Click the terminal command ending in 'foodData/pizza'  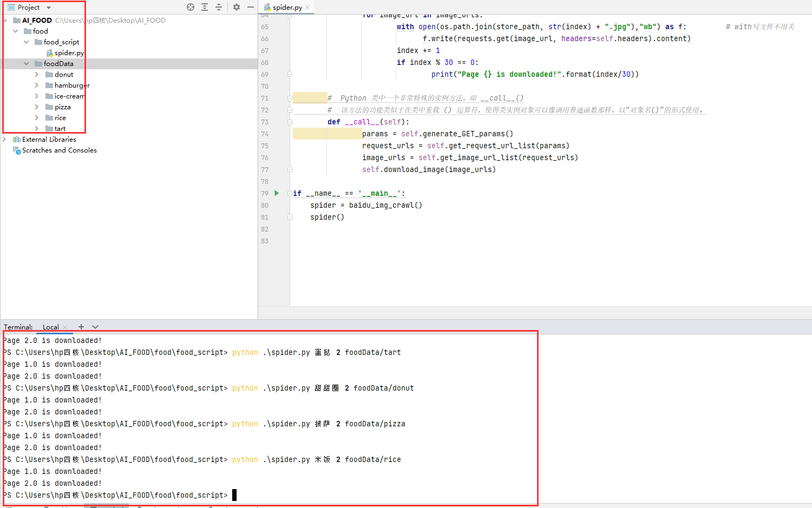coord(319,424)
